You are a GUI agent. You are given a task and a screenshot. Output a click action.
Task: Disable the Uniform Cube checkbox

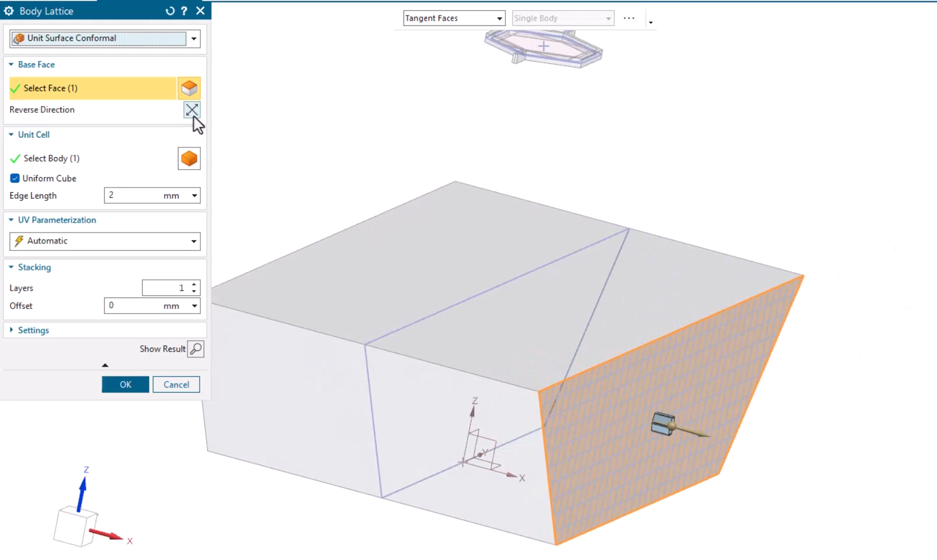(x=14, y=178)
